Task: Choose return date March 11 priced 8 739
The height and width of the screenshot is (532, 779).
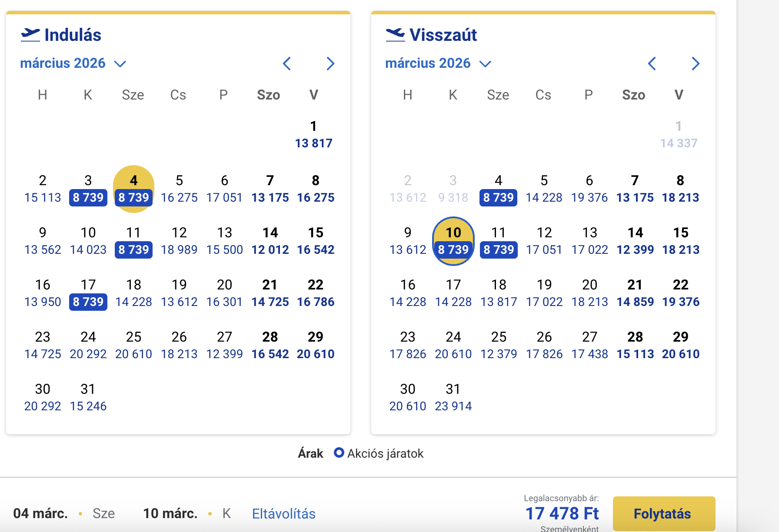Action: pyautogui.click(x=498, y=241)
